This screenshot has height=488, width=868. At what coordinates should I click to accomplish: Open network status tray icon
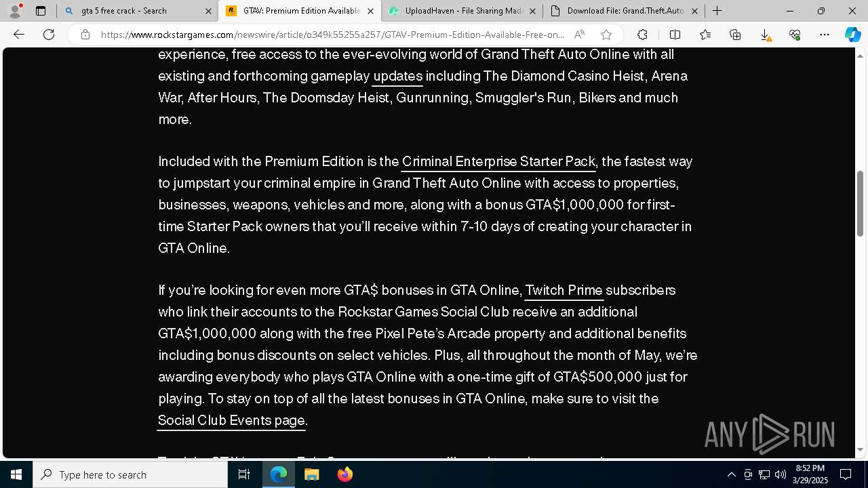click(x=764, y=474)
